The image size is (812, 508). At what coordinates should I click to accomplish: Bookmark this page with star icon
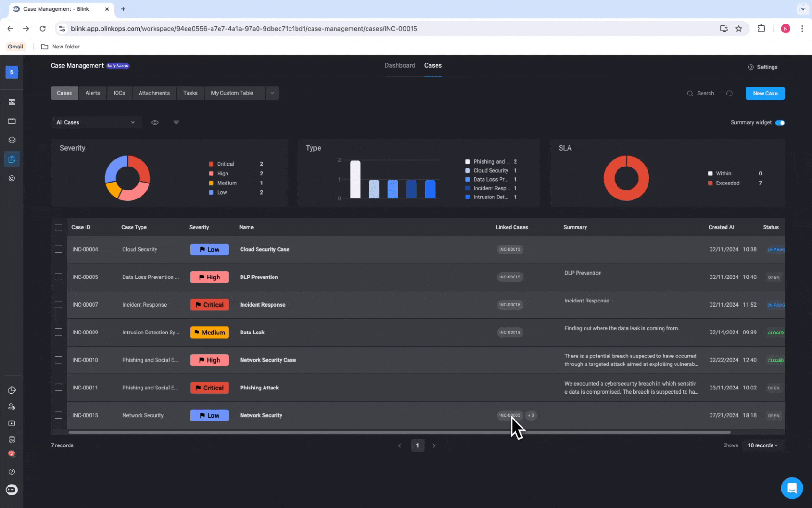(739, 29)
